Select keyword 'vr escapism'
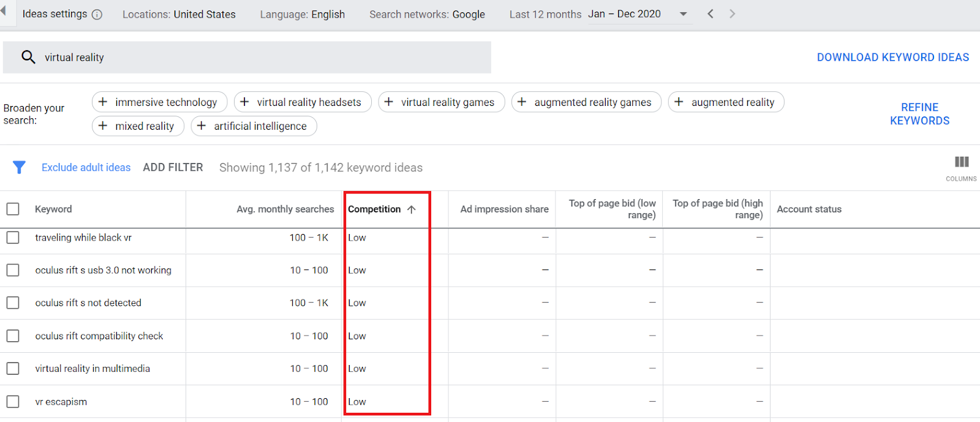 click(61, 402)
